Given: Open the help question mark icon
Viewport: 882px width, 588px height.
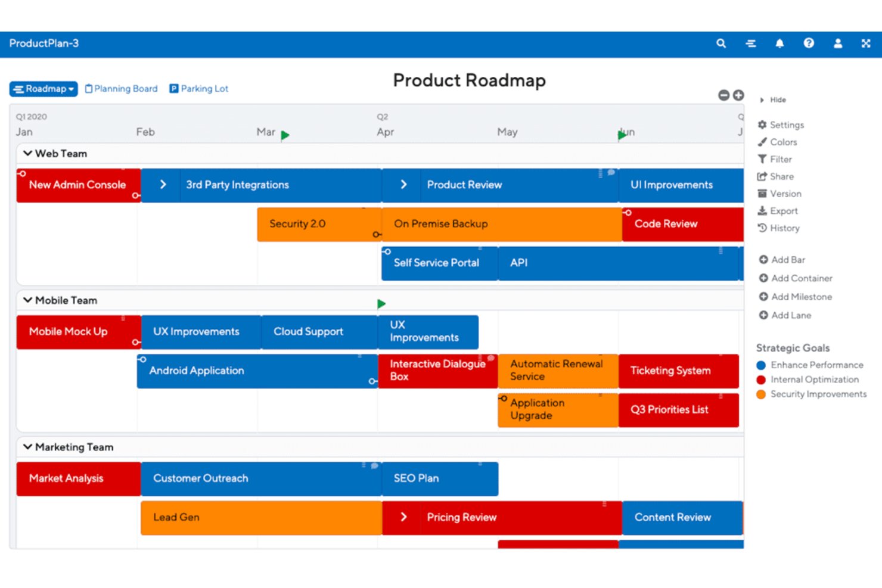Looking at the screenshot, I should pyautogui.click(x=809, y=43).
